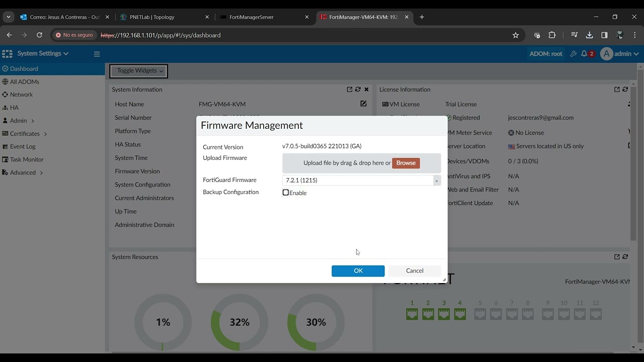Click port 2 interface icon
644x362 pixels.
(428, 314)
